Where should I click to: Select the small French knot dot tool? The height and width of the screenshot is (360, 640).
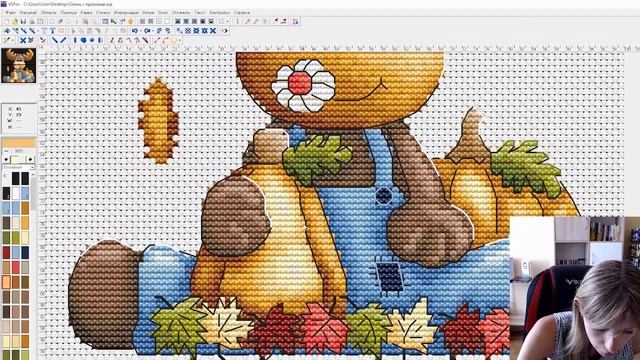(92, 40)
